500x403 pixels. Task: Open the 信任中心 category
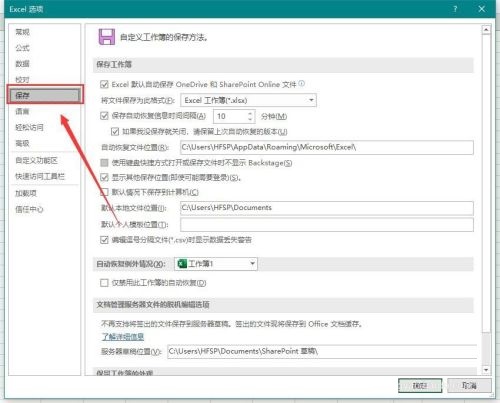(29, 209)
